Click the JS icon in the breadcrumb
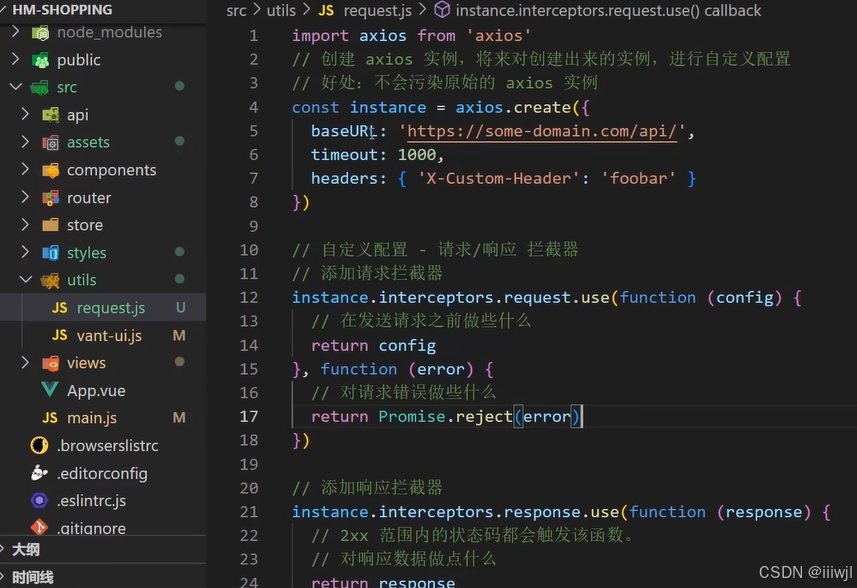The image size is (857, 588). (326, 10)
